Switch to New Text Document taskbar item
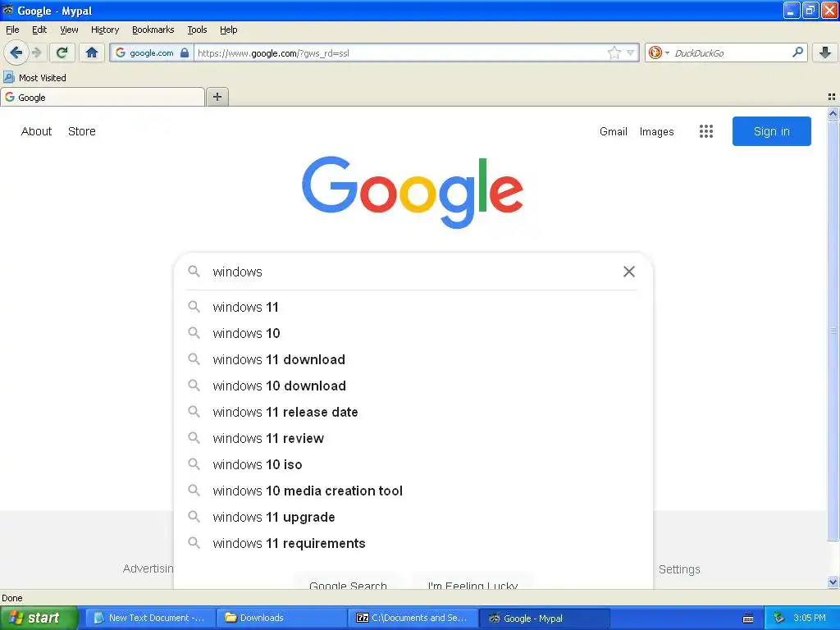The width and height of the screenshot is (840, 630). point(151,618)
